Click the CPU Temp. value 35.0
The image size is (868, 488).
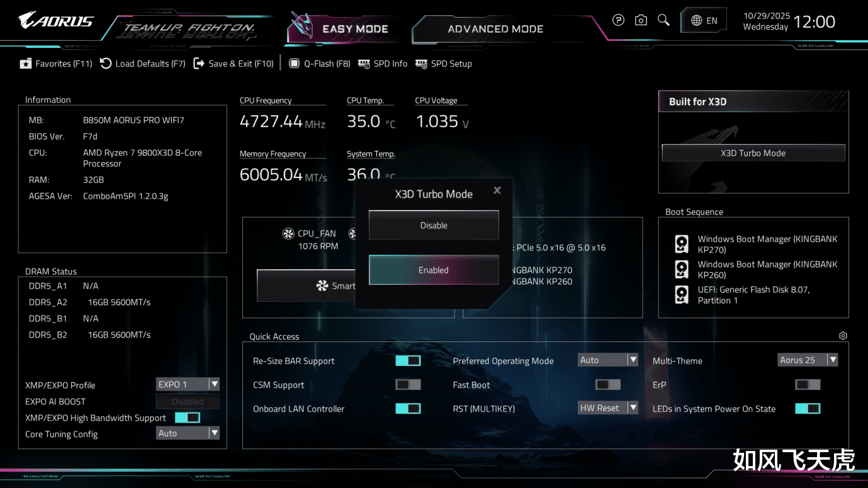click(364, 121)
